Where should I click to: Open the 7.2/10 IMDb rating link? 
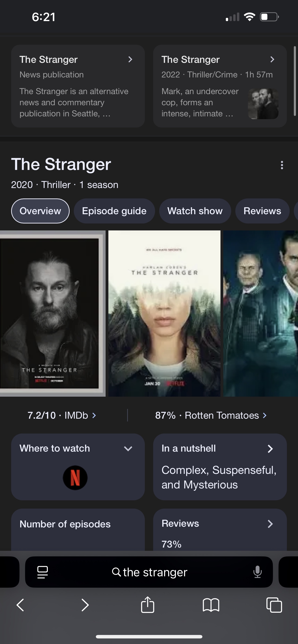pos(62,415)
